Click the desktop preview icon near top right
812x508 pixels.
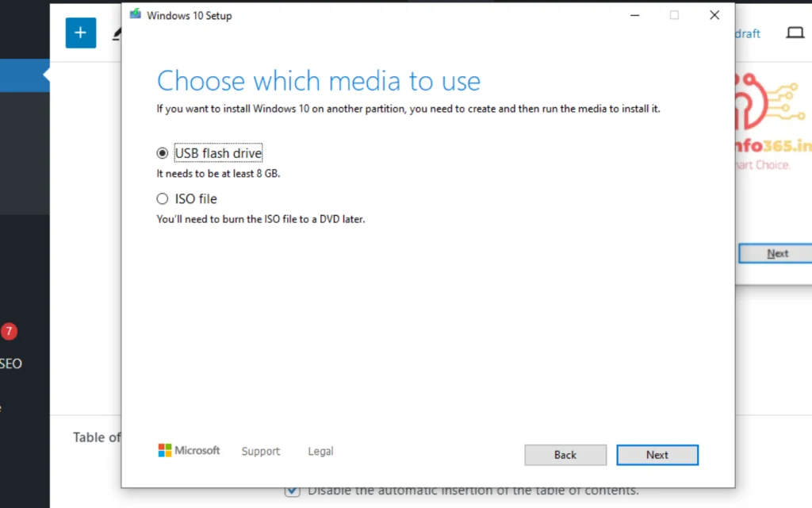coord(795,33)
